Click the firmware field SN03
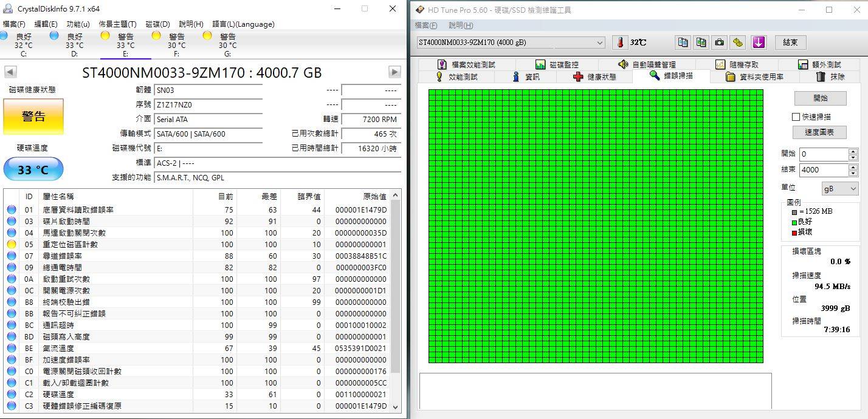 [x=208, y=90]
